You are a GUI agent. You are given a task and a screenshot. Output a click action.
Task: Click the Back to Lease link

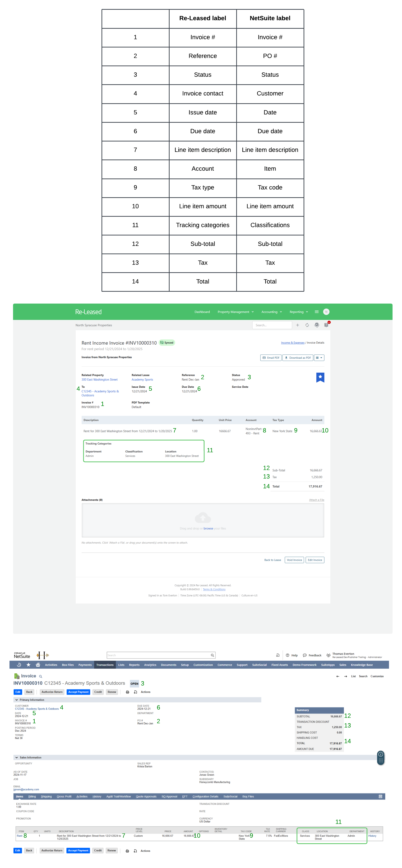coord(272,560)
